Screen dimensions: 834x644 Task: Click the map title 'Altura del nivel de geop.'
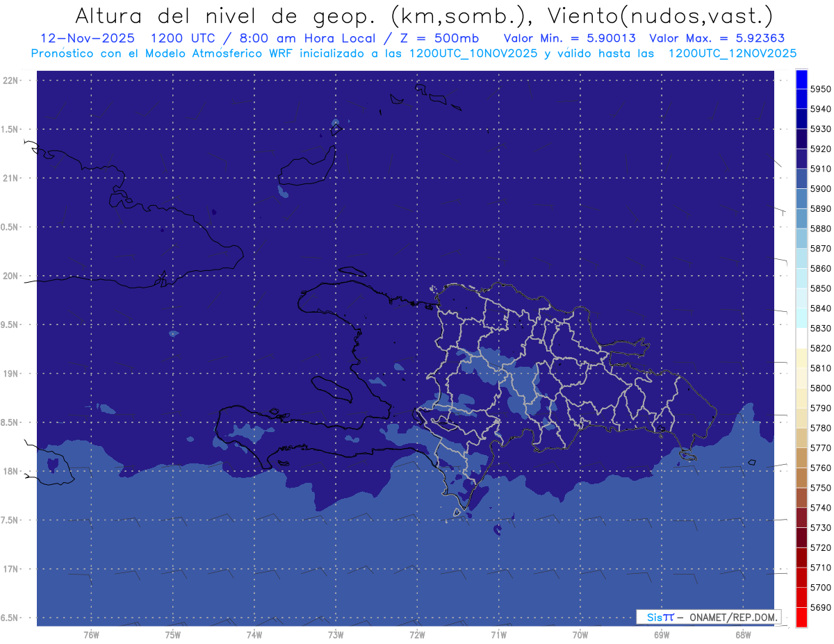pos(225,16)
